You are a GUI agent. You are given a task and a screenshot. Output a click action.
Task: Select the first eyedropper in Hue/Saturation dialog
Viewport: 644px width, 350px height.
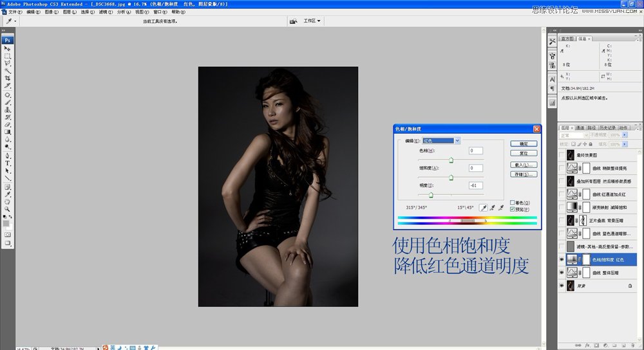[483, 208]
